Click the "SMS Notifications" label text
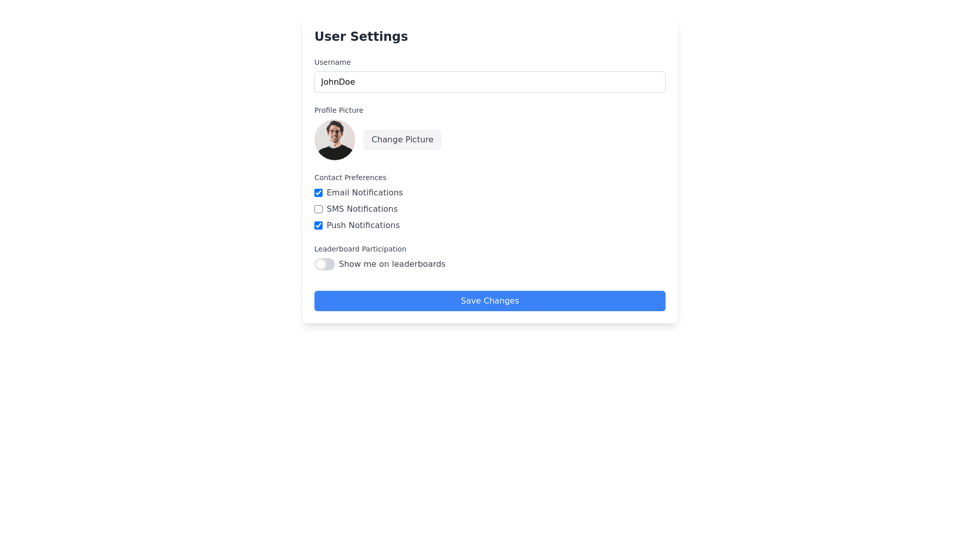Viewport: 980px width, 551px height. click(362, 209)
